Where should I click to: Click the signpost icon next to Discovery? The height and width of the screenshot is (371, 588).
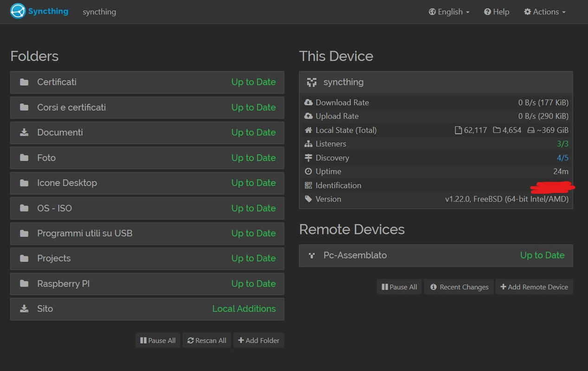[x=308, y=158]
